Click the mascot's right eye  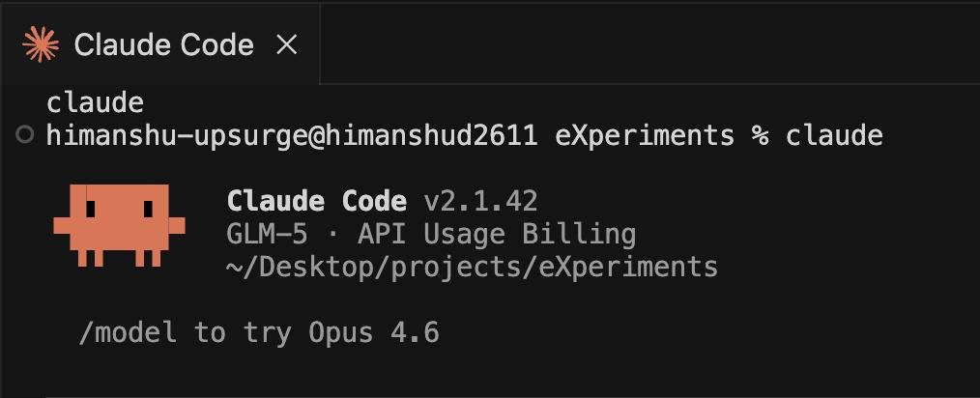(147, 207)
